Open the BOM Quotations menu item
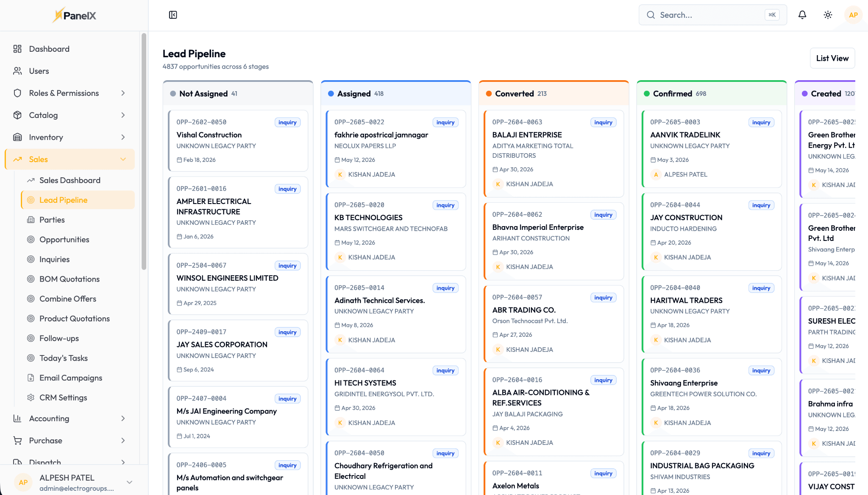Viewport: 868px width, 495px height. click(78, 279)
